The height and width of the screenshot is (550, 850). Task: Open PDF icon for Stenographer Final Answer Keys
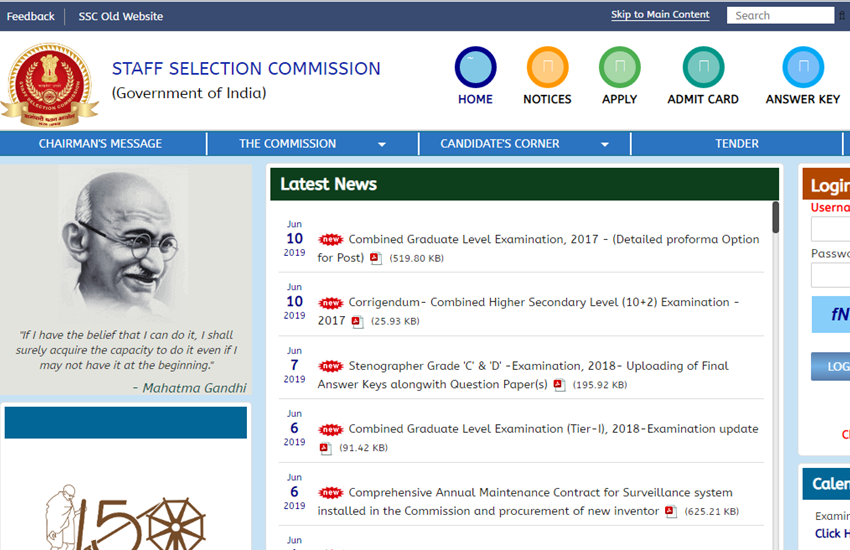tap(559, 385)
